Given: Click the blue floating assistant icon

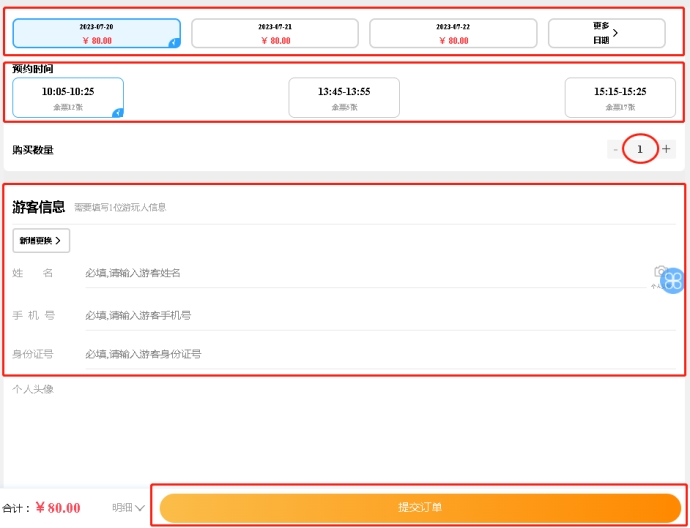Looking at the screenshot, I should click(673, 281).
